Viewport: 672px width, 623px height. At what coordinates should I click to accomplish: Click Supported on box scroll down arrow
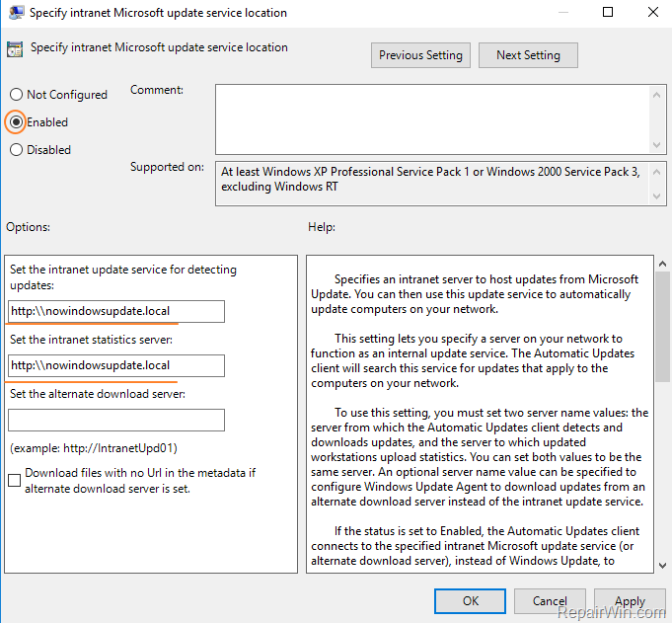pyautogui.click(x=656, y=196)
